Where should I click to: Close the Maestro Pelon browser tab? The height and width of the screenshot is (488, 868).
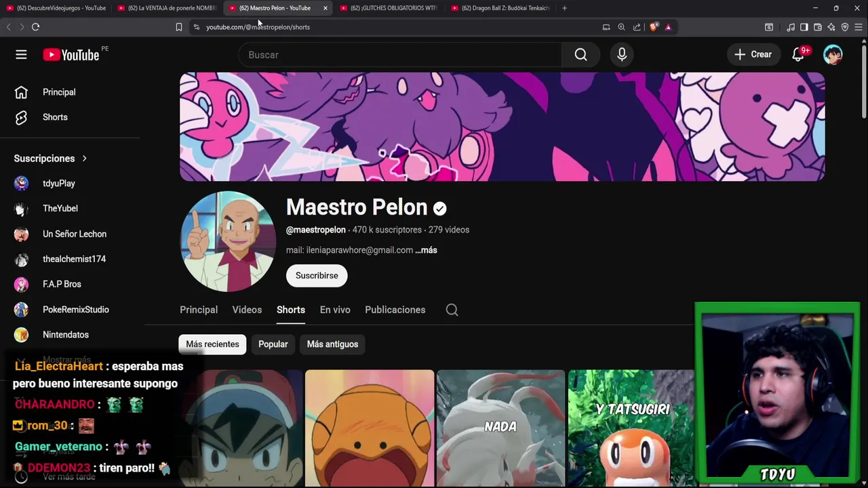coord(325,8)
